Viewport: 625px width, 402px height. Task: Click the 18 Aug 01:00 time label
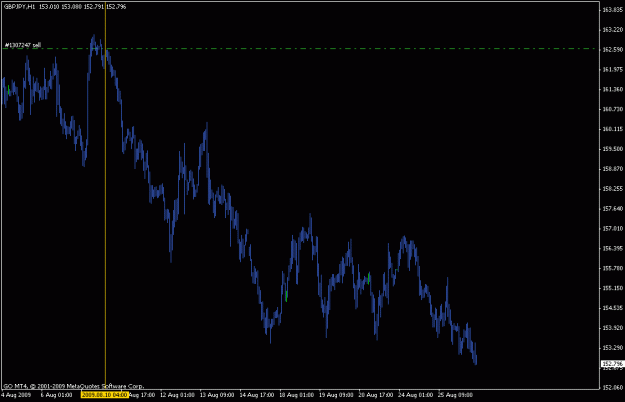[x=297, y=395]
